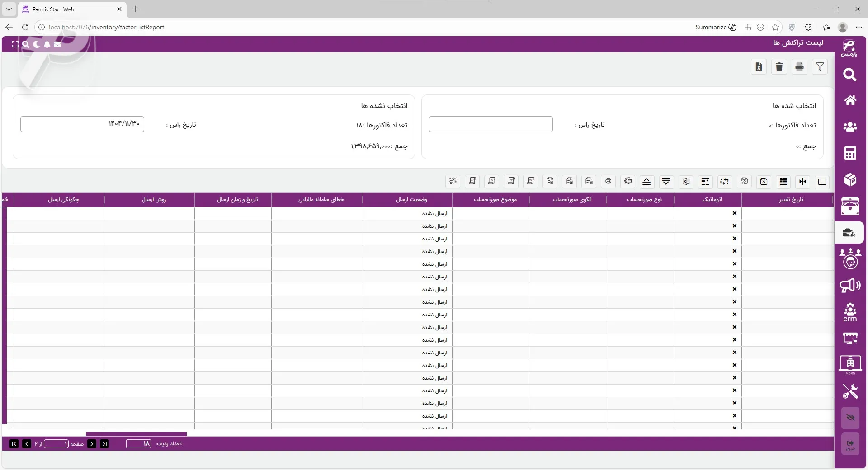Screen dimensions: 868x470
Task: Click the printer icon in top toolbar
Action: 799,67
